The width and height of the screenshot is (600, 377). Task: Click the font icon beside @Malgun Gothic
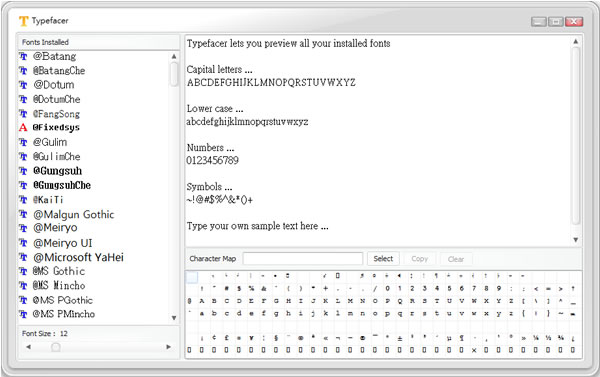point(23,214)
